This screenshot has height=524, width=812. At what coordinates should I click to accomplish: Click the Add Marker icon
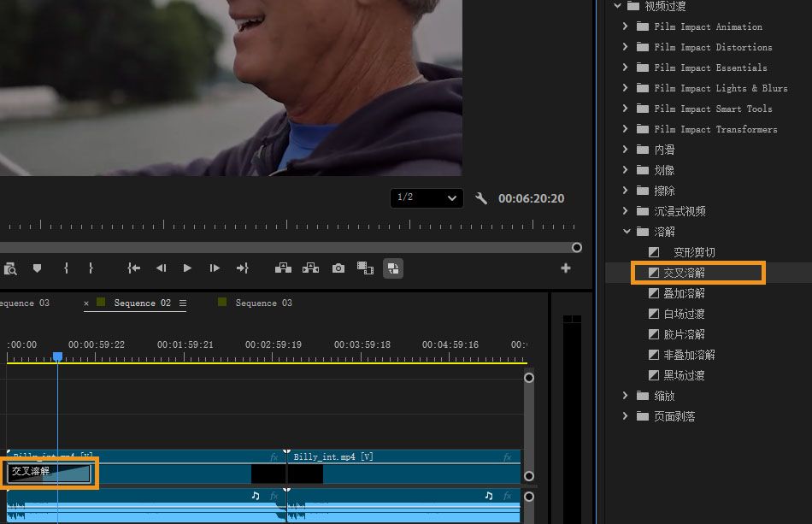[x=37, y=268]
